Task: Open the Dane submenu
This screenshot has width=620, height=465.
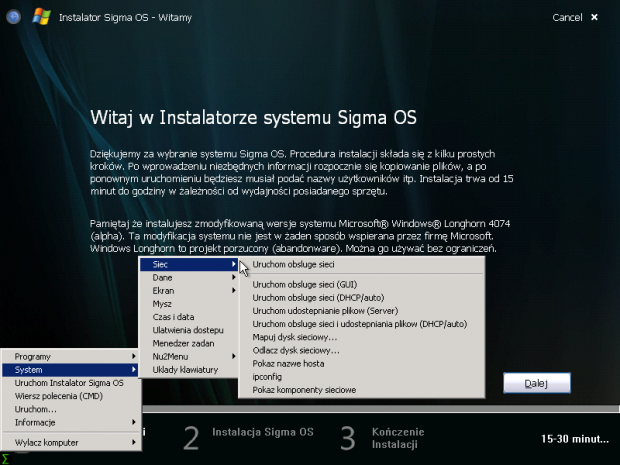Action: [x=189, y=278]
